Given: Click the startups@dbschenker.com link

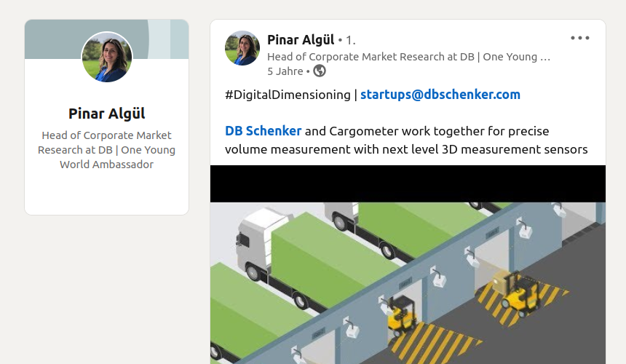Looking at the screenshot, I should (440, 94).
